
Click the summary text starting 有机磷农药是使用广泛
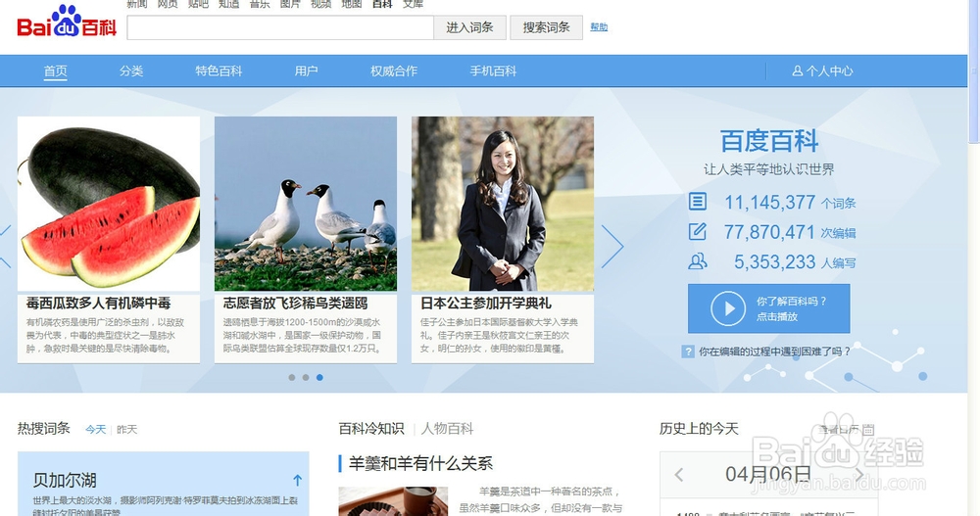[105, 336]
